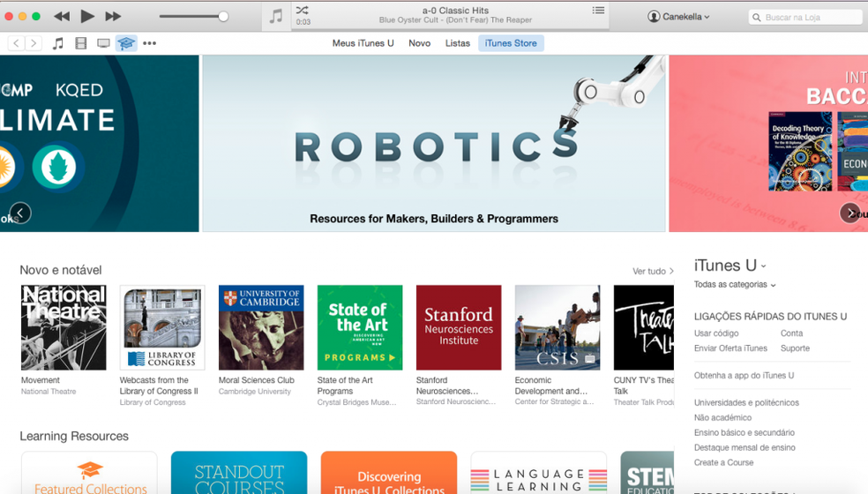
Task: Click the Conta link
Action: (x=791, y=333)
